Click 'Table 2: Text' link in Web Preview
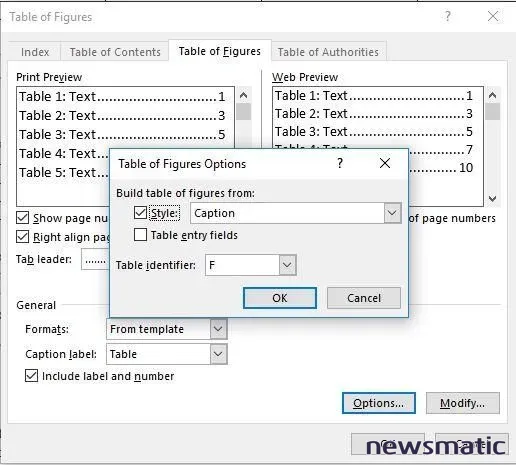Screen dimensions: 516x465 point(311,114)
